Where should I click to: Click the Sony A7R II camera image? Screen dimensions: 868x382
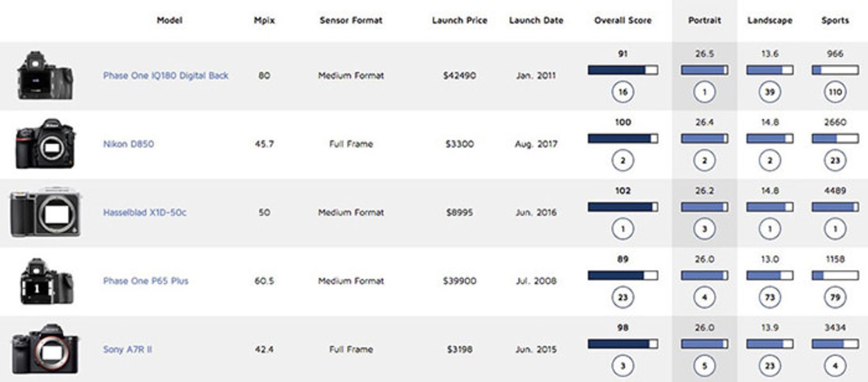[45, 349]
